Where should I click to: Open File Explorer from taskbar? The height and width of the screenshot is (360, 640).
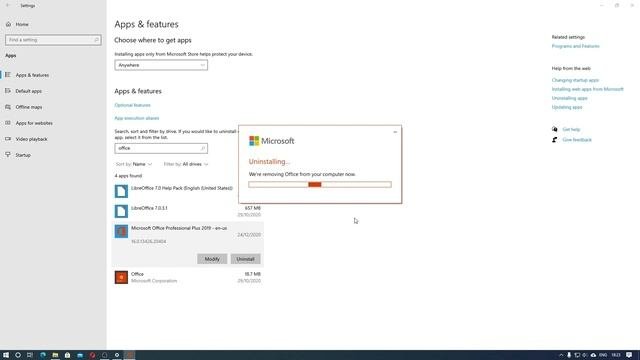tap(55, 355)
